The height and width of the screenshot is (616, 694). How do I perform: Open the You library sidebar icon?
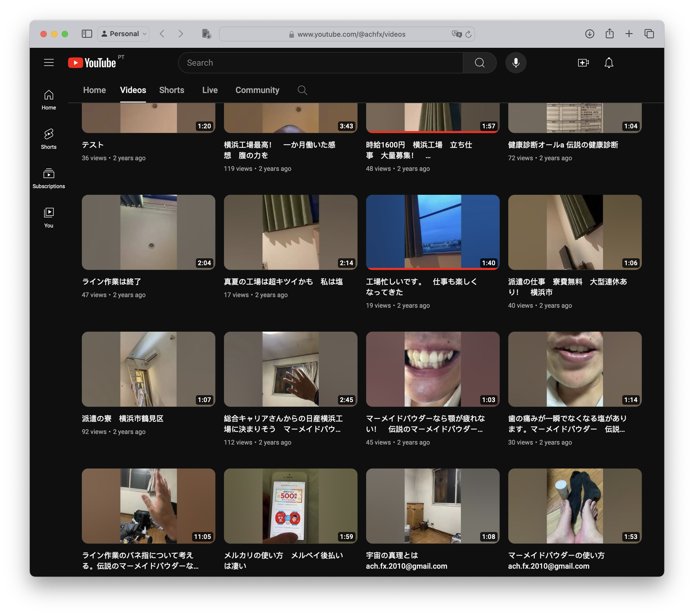tap(49, 217)
